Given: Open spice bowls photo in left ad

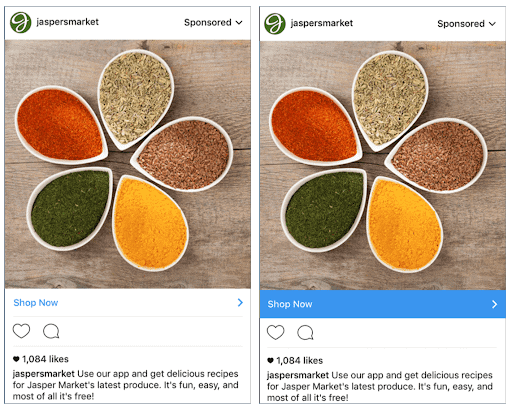Looking at the screenshot, I should [x=128, y=164].
